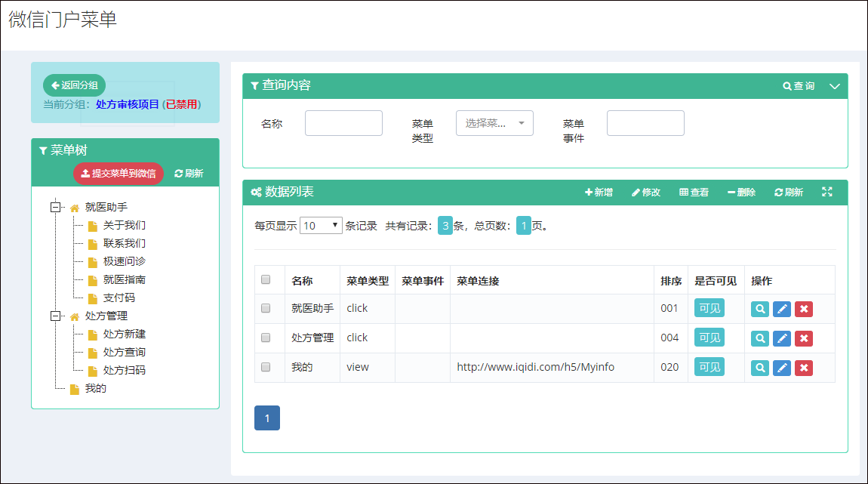Click in the 菜单事件 search field
This screenshot has width=868, height=484.
click(645, 123)
